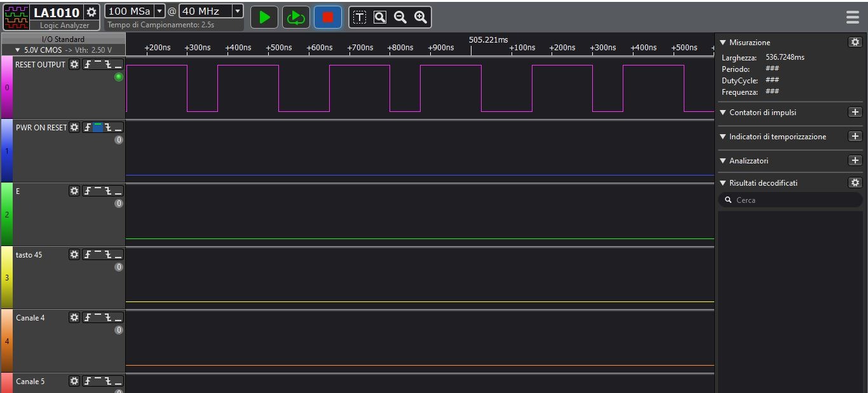The width and height of the screenshot is (868, 393).
Task: Open the 40 MHz sample rate dropdown
Action: (x=238, y=11)
